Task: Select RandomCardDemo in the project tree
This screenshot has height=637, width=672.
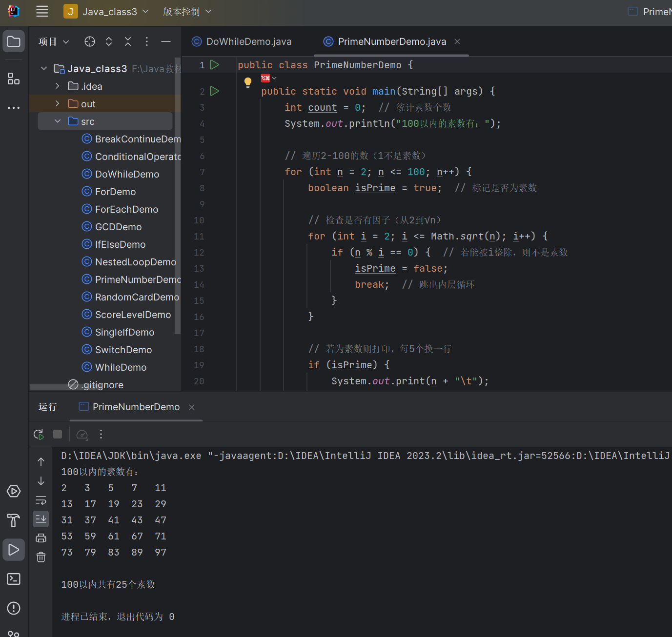Action: coord(130,297)
